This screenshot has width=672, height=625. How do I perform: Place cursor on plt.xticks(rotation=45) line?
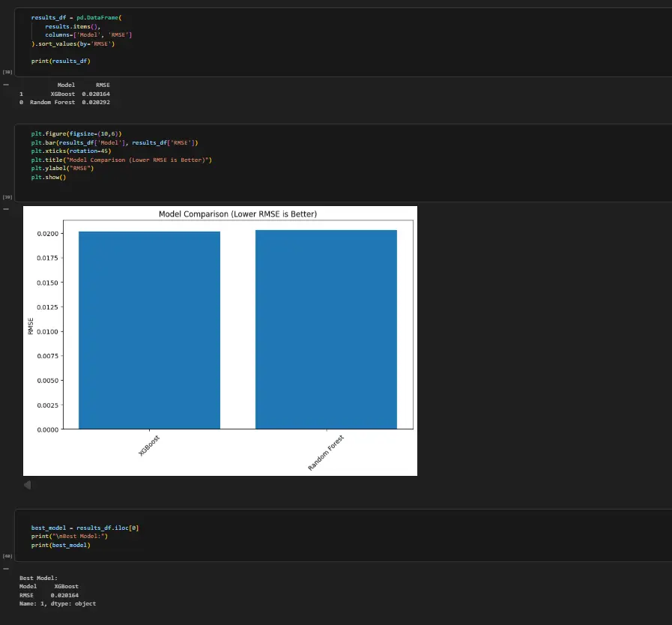click(x=70, y=151)
